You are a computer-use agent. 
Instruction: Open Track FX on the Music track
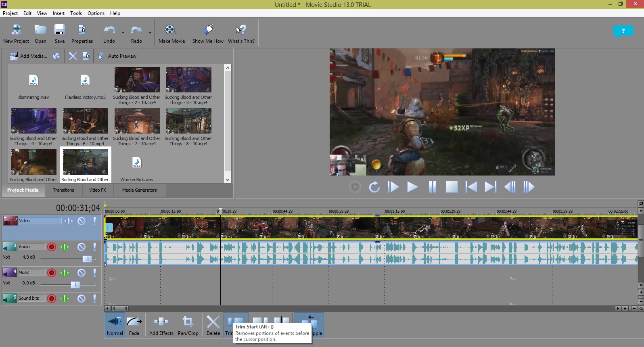pyautogui.click(x=65, y=273)
